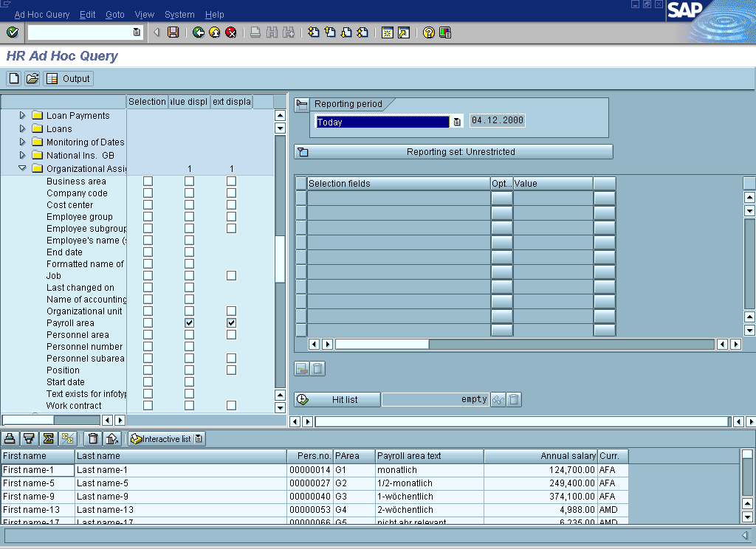Click the trash icon in list toolbar
Viewport: 756px width, 549px height.
click(93, 438)
